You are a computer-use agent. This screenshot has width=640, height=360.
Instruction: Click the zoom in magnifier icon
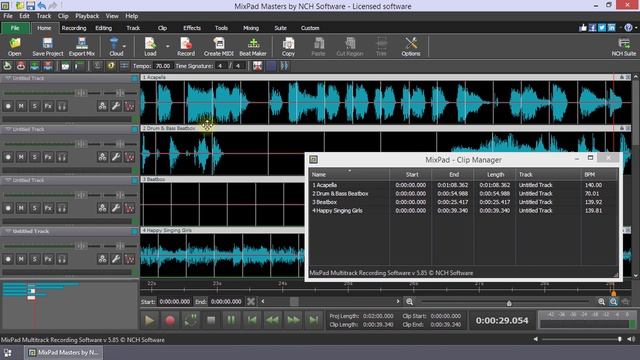pyautogui.click(x=601, y=302)
